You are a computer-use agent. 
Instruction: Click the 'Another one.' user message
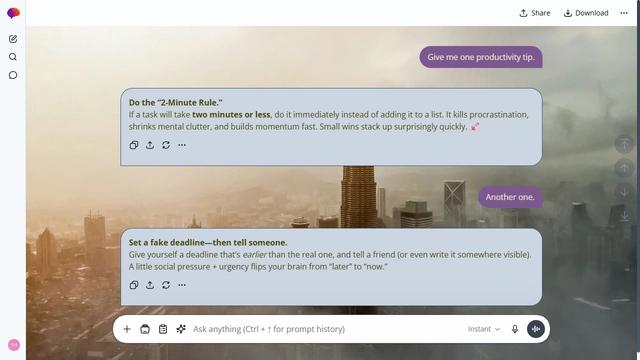[x=510, y=197]
